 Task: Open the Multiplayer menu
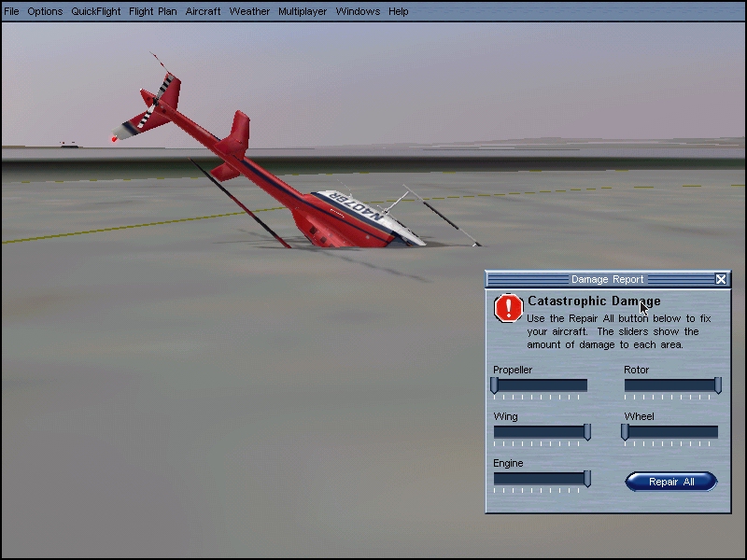point(302,11)
